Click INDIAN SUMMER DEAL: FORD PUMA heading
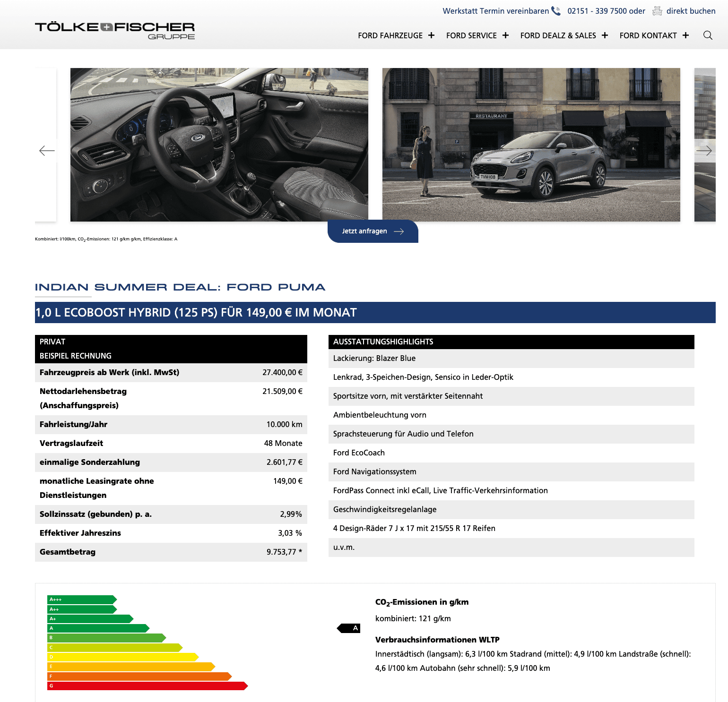This screenshot has width=728, height=702. [180, 287]
